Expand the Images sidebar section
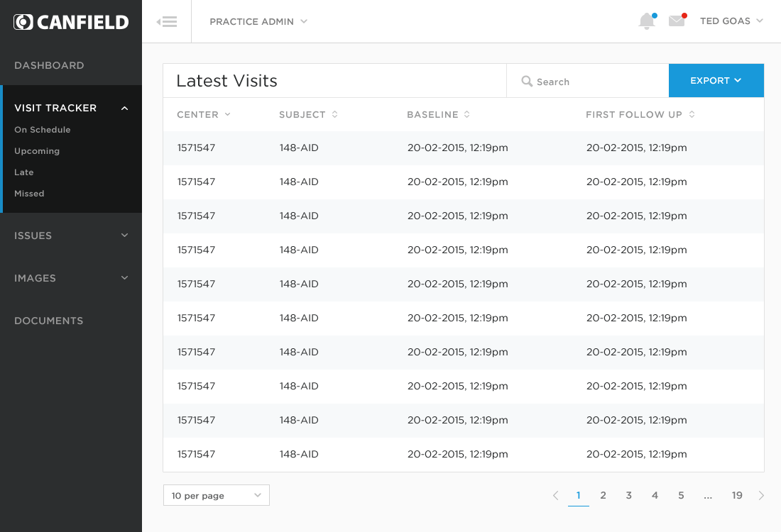781x532 pixels. coord(71,278)
